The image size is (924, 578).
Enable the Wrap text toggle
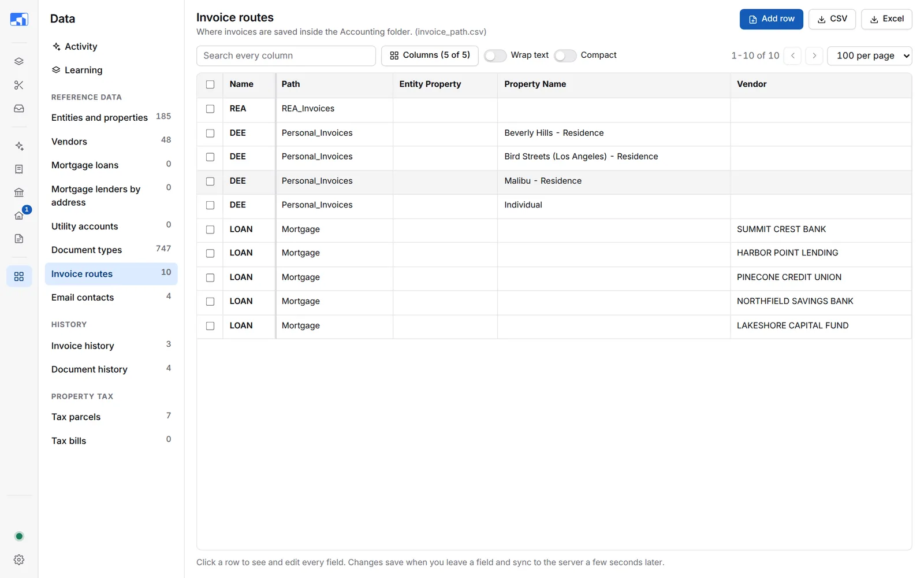pos(495,55)
